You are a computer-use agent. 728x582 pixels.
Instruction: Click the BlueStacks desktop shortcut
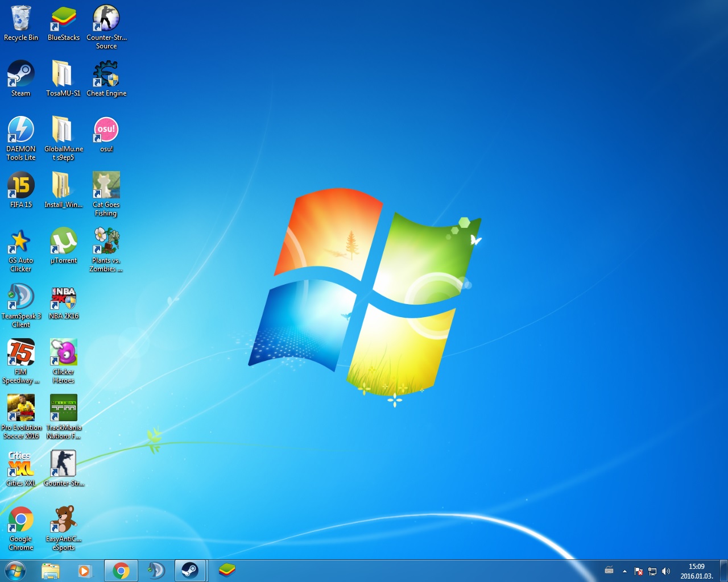[64, 24]
